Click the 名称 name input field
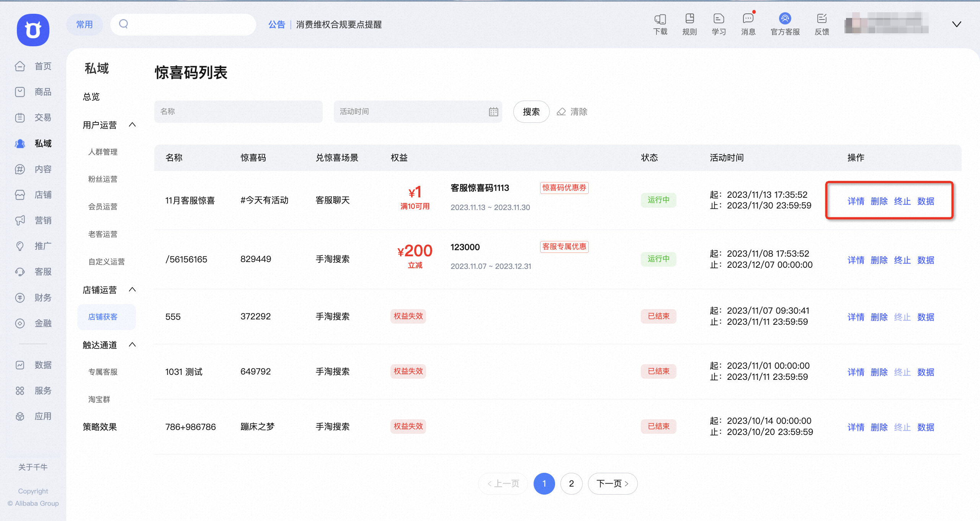The image size is (980, 521). 238,112
